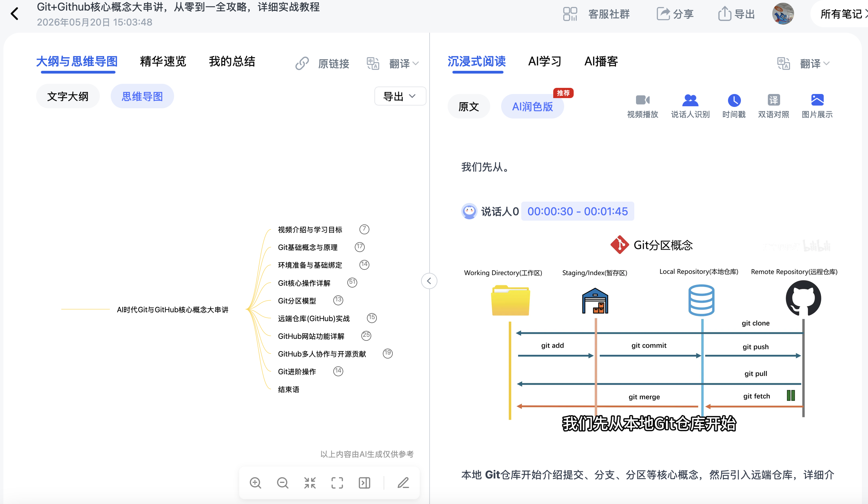868x504 pixels.
Task: Select GitHub网站功能详解 mind map node
Action: [x=311, y=336]
